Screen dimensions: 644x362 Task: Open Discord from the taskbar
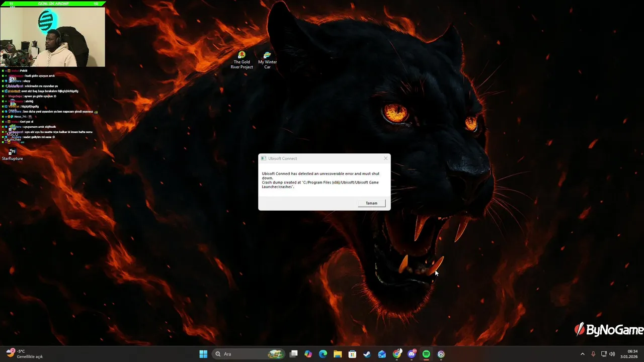[412, 354]
